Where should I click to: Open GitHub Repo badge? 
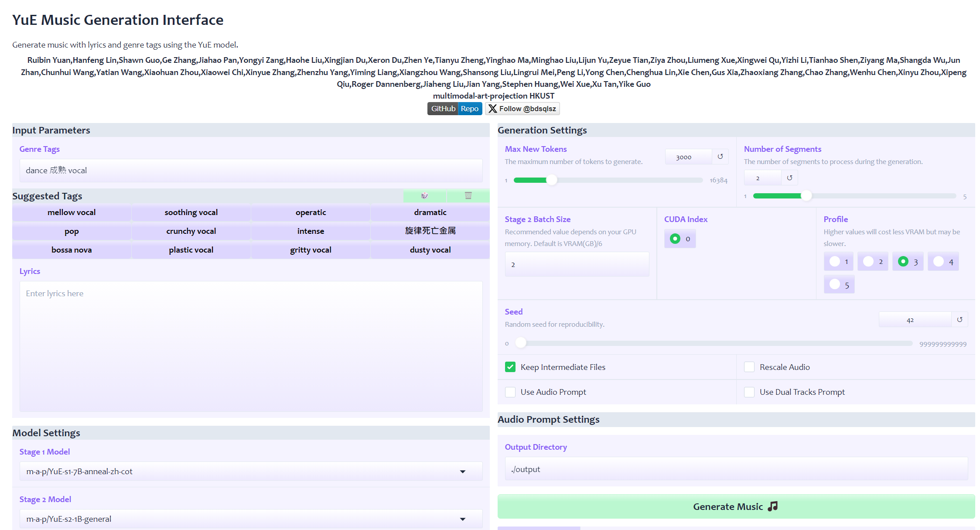(454, 109)
